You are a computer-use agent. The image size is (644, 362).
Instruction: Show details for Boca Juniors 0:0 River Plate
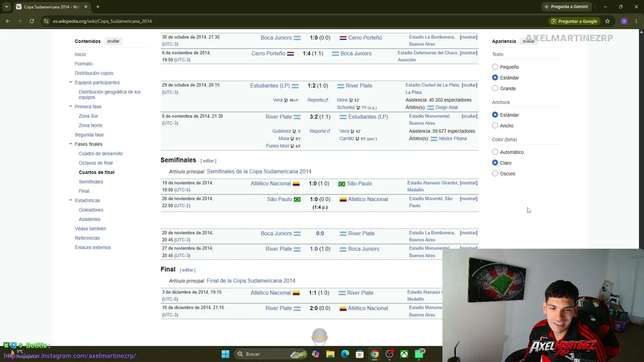click(468, 233)
